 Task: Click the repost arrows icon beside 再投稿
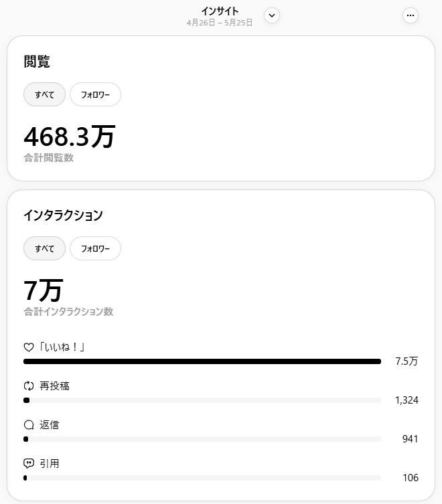tap(29, 386)
